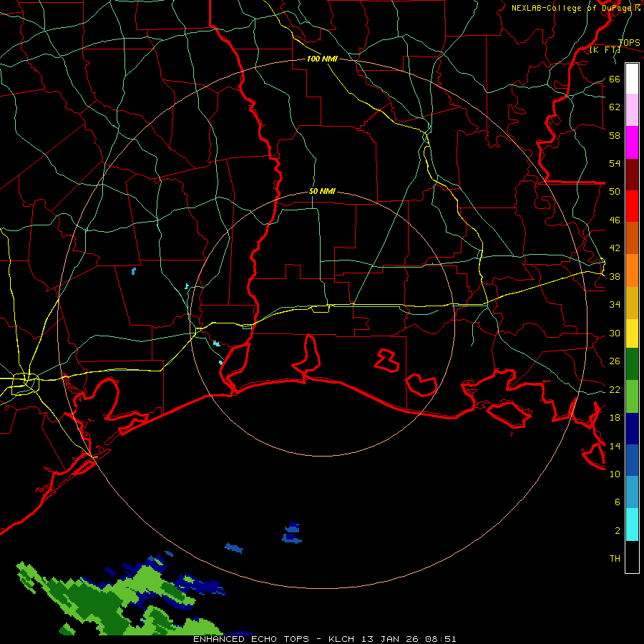Screen dimensions: 644x644
Task: Click the dark green 30 legend swatch
Action: pos(632,364)
